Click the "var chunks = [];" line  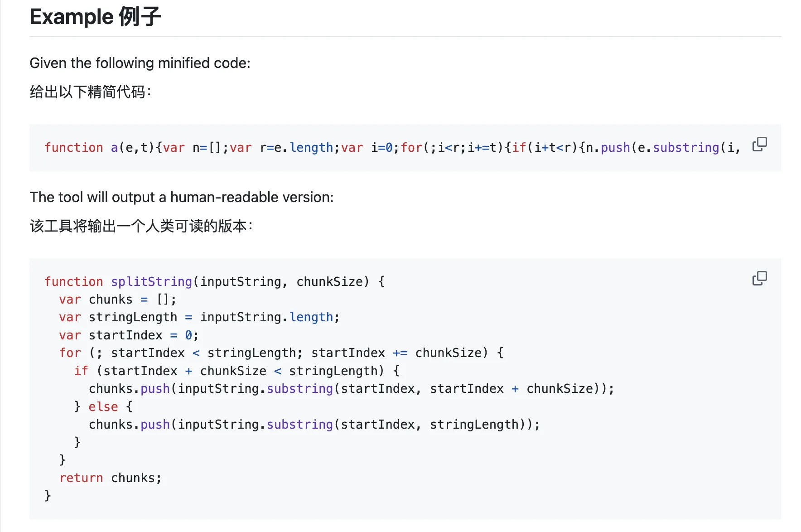click(117, 300)
